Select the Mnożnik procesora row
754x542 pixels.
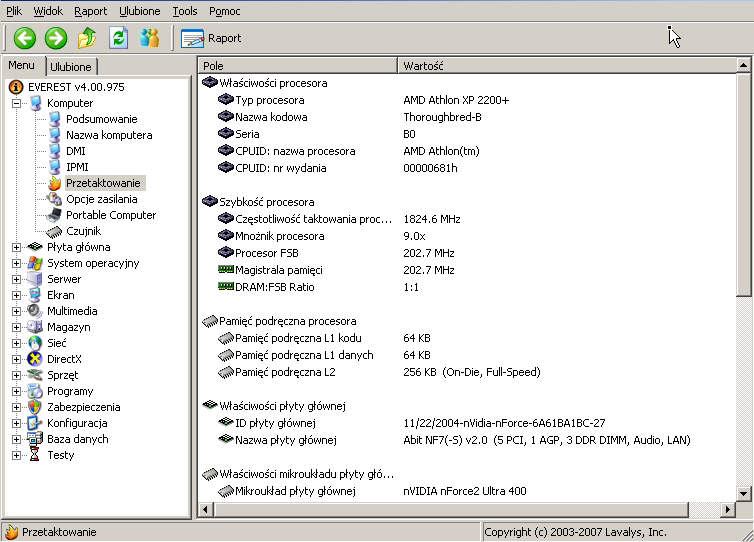coord(466,236)
